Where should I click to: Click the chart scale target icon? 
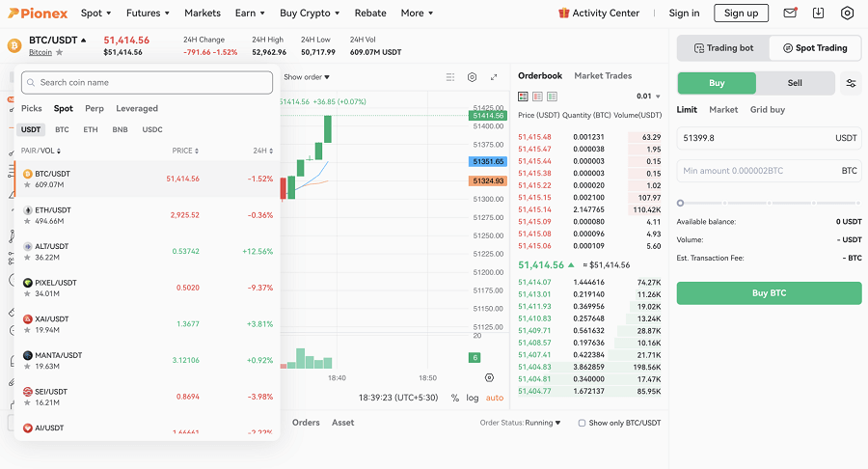489,377
